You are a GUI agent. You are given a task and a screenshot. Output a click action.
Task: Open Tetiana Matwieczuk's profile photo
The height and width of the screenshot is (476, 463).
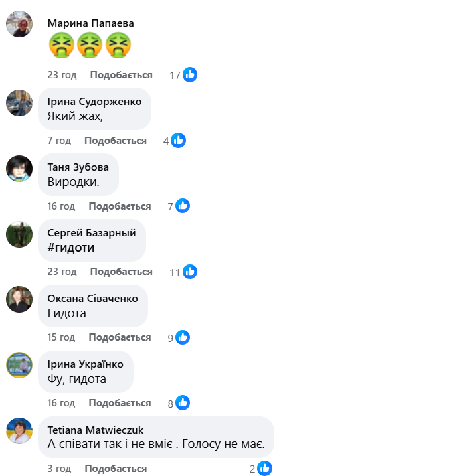coord(19,431)
